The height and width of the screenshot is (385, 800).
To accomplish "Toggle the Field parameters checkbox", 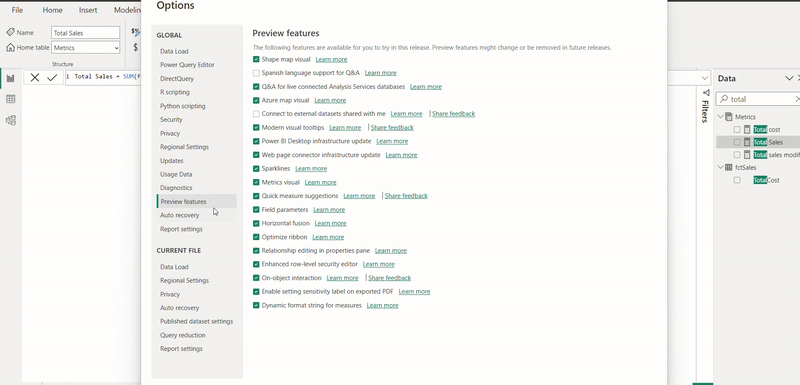I will point(256,210).
